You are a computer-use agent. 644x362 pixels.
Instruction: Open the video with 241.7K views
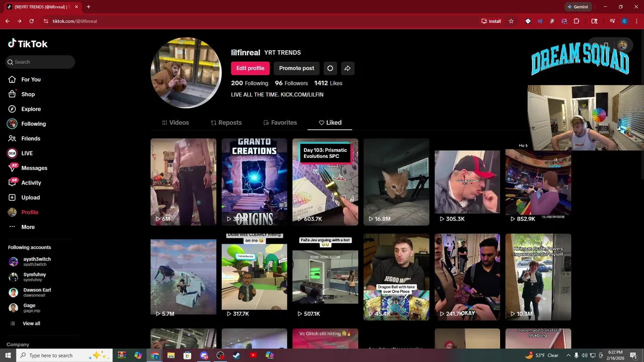pyautogui.click(x=467, y=277)
